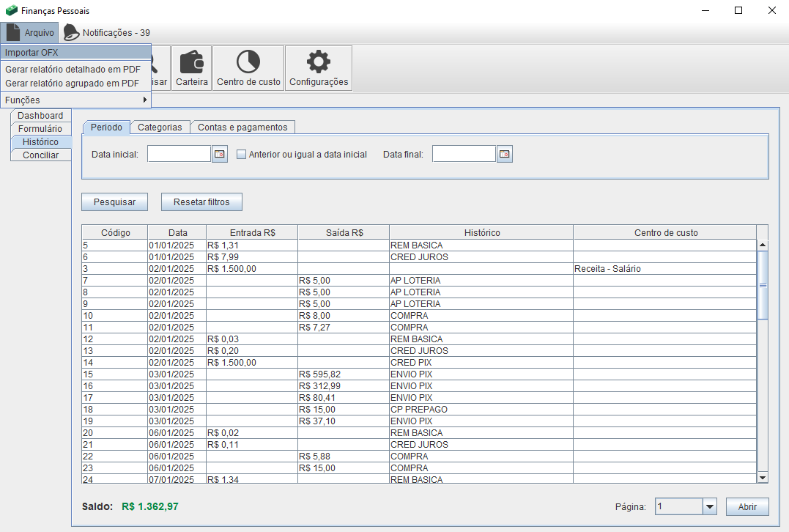Click the Resetar filtros button
Viewport: 789px width, 532px height.
201,202
